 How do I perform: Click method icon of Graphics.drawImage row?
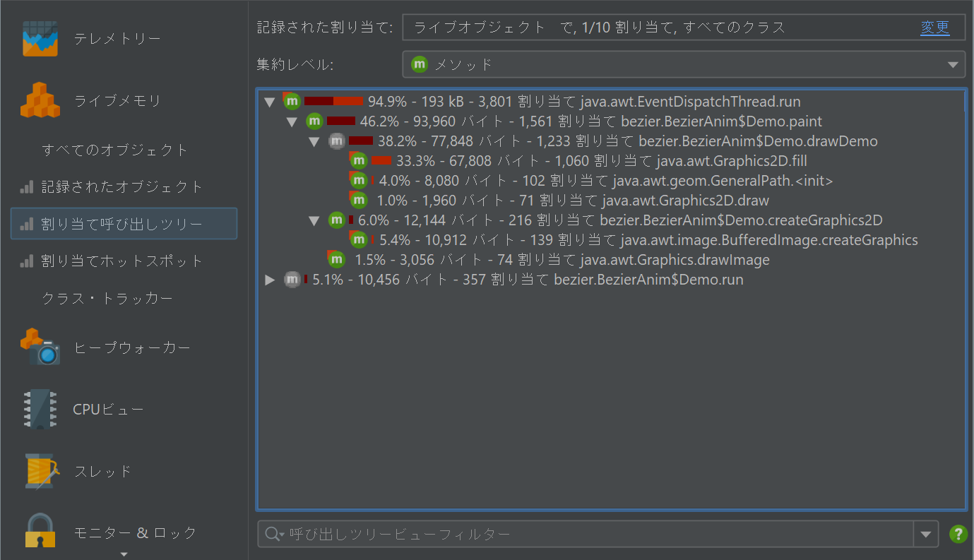pyautogui.click(x=336, y=260)
